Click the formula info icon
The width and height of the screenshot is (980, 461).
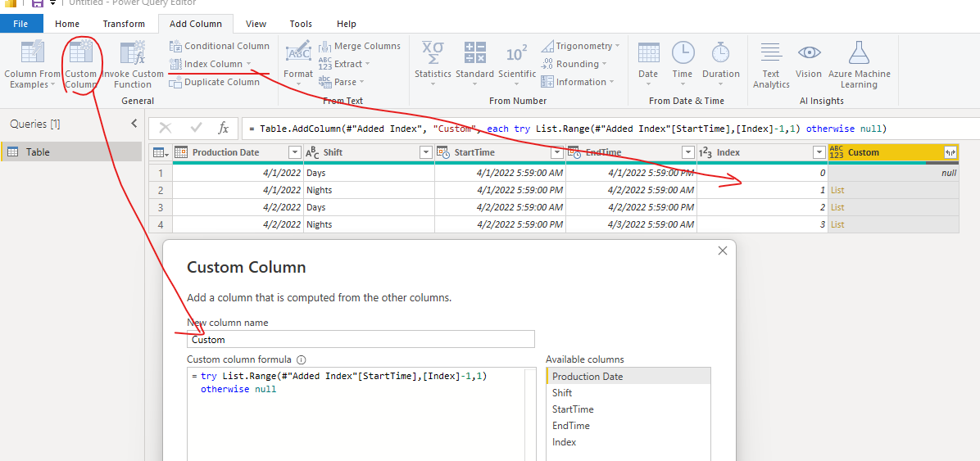(x=302, y=359)
